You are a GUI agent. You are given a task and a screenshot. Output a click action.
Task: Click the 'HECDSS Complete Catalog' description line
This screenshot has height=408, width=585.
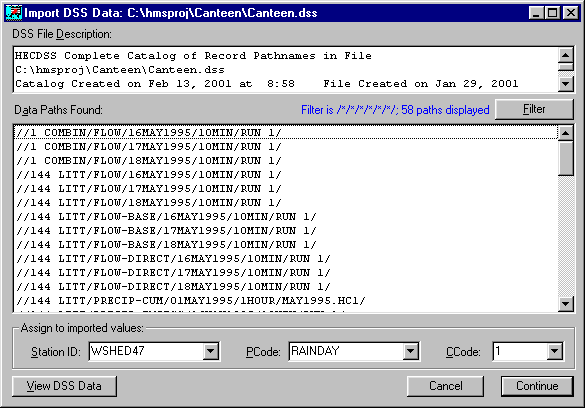[x=193, y=56]
